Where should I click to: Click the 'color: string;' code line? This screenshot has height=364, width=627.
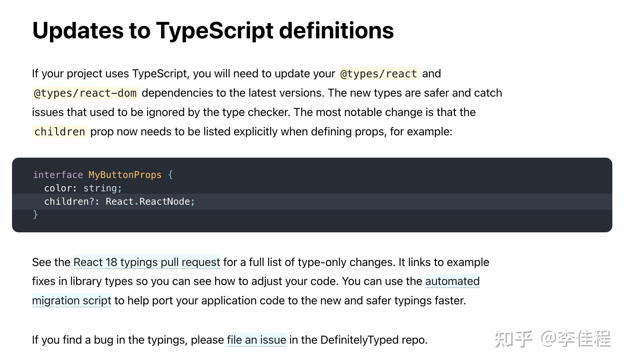83,188
